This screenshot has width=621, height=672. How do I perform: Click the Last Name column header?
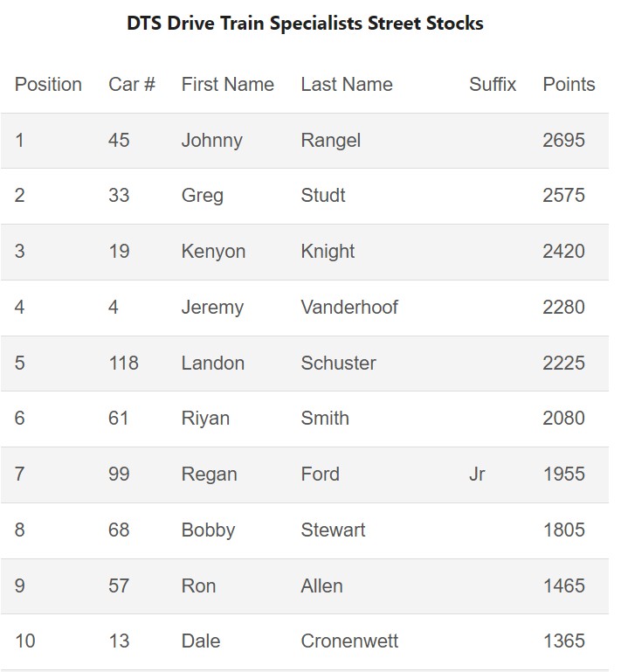[347, 85]
